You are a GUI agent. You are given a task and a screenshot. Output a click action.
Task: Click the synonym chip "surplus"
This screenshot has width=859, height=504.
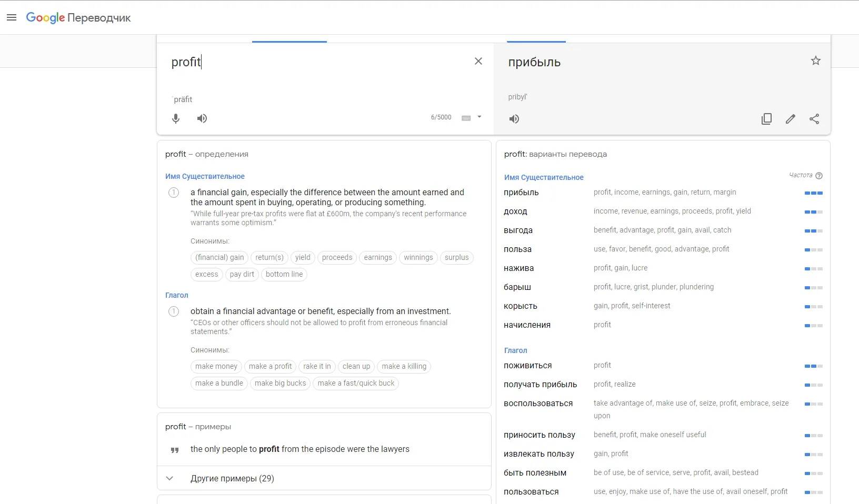click(x=456, y=257)
